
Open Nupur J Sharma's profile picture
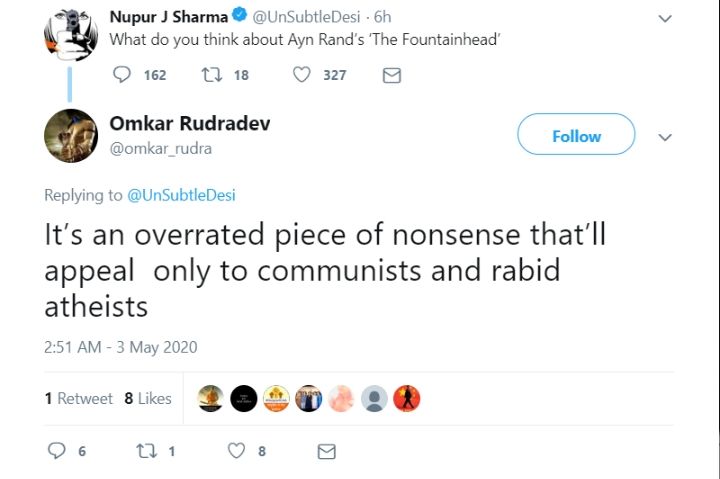[x=70, y=36]
